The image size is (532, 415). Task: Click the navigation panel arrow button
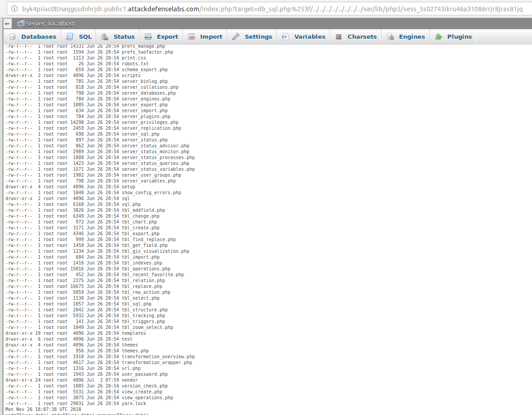[8, 23]
